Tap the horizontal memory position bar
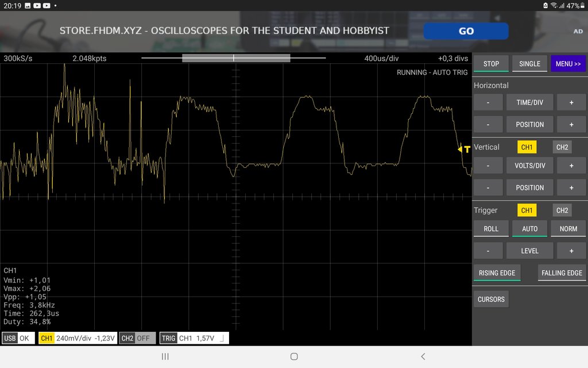 coord(234,58)
